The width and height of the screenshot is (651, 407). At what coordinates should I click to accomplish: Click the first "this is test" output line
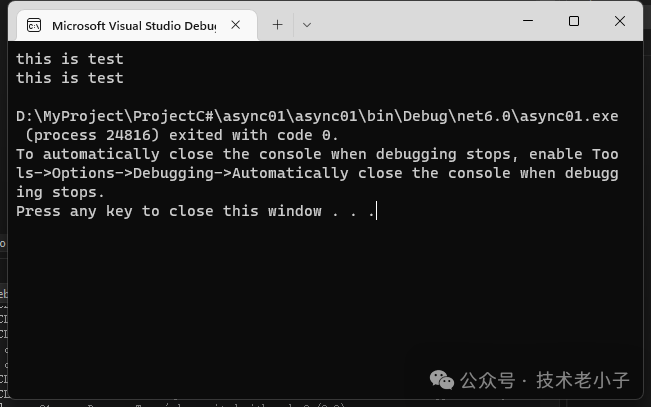click(69, 59)
